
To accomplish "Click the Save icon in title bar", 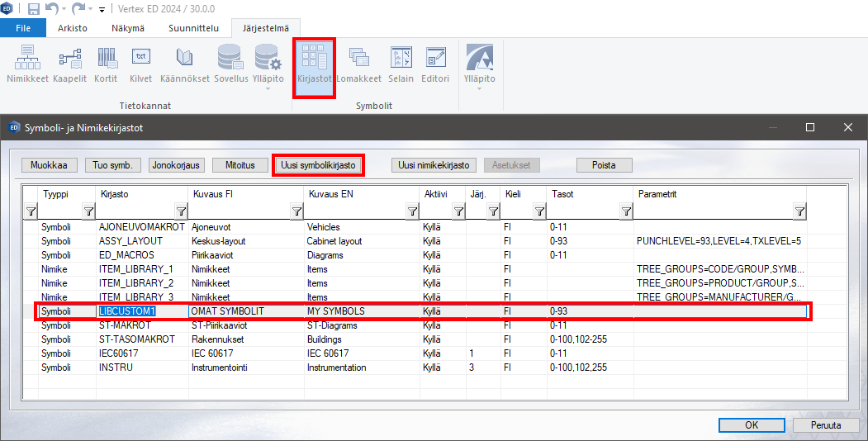I will pyautogui.click(x=34, y=9).
